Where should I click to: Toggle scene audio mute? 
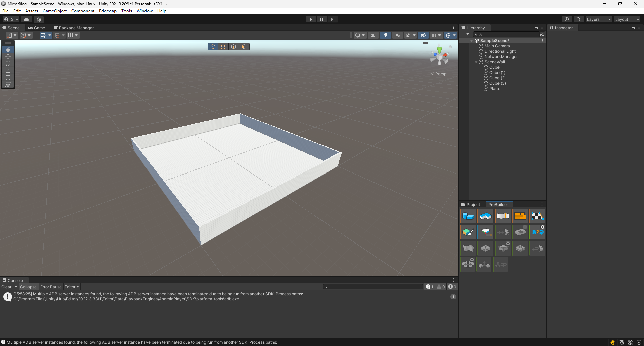(398, 35)
